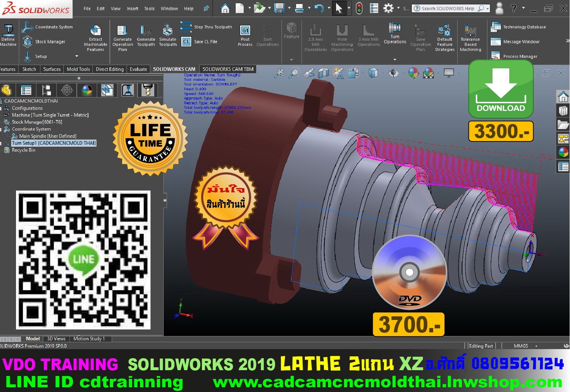This screenshot has width=570, height=392.
Task: Open the View Orientation dropdown arrow
Action: coord(383,73)
